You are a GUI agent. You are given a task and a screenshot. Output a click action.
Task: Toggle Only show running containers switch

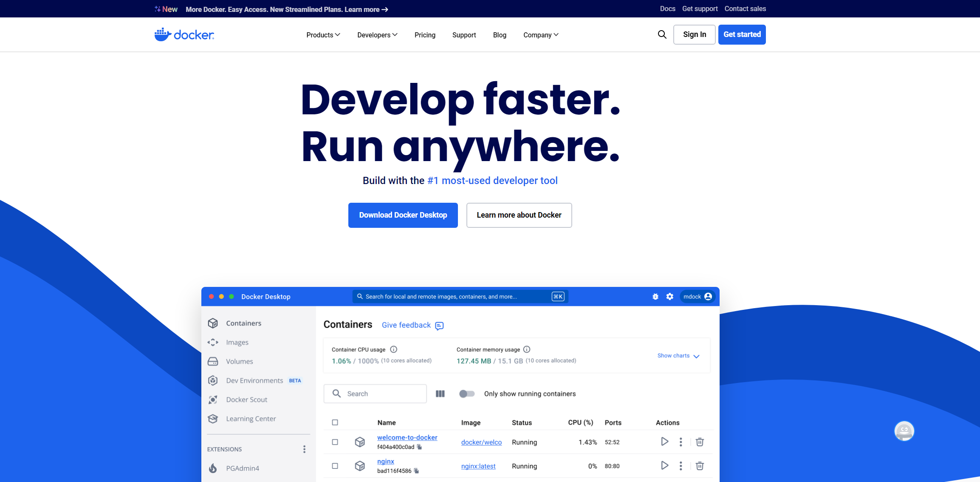(x=467, y=394)
